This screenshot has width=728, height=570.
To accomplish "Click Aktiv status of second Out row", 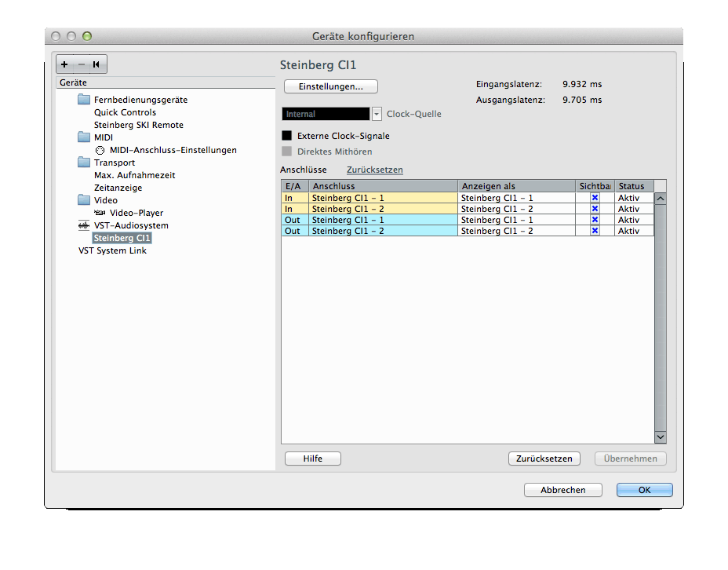I will [x=634, y=231].
